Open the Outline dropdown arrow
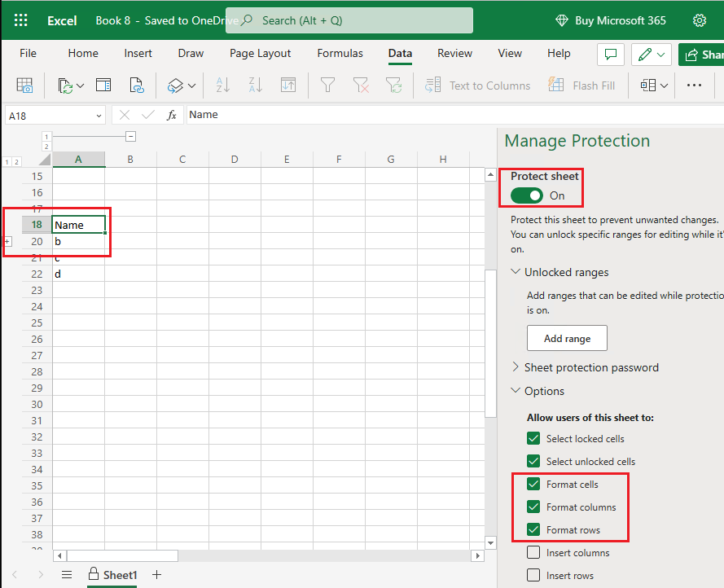This screenshot has width=724, height=588. (x=664, y=86)
